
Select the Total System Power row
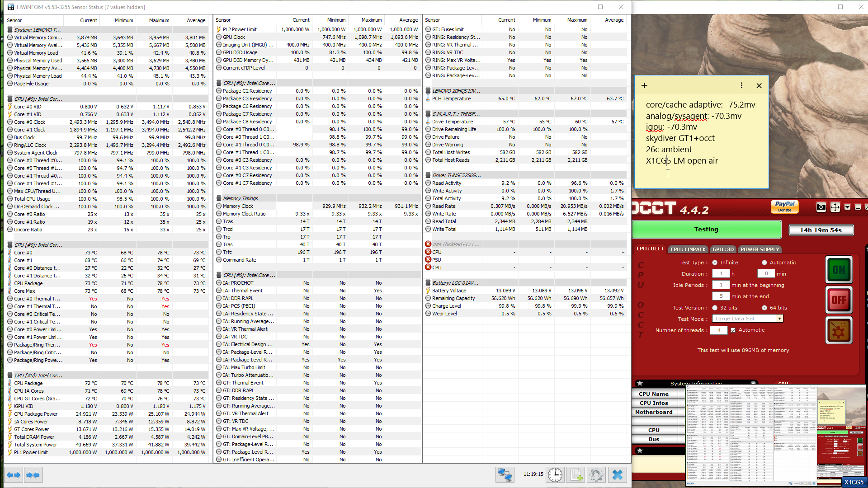point(107,445)
